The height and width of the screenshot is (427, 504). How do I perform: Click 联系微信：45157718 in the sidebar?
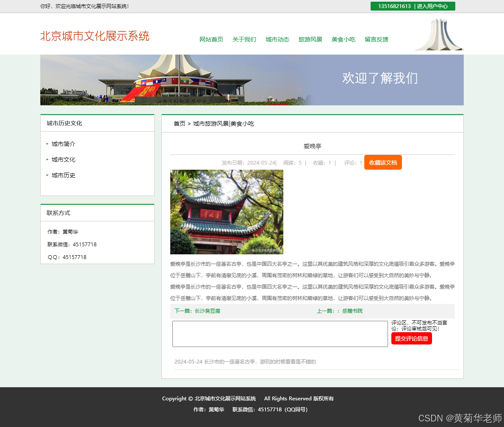(x=72, y=244)
